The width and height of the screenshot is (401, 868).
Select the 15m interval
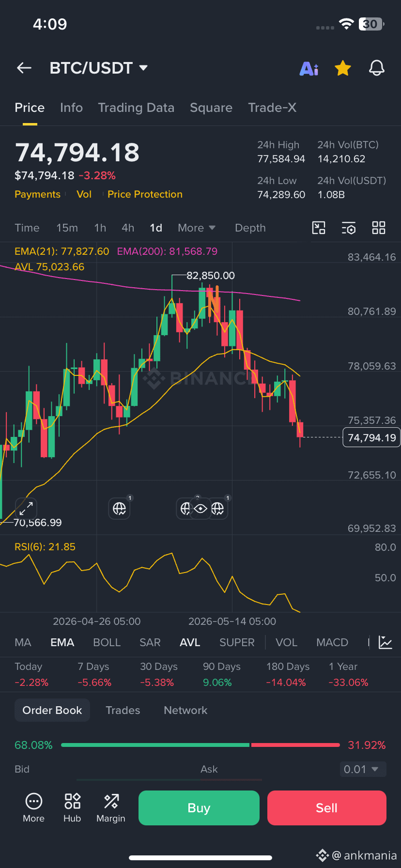tap(67, 228)
